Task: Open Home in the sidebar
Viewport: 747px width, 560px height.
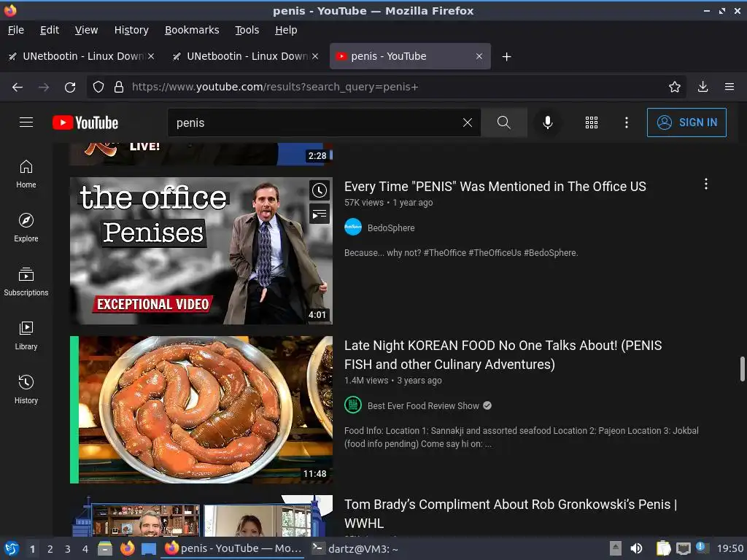Action: [x=26, y=174]
